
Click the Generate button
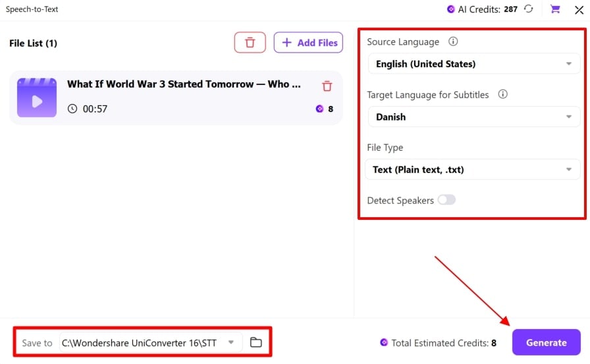[546, 342]
